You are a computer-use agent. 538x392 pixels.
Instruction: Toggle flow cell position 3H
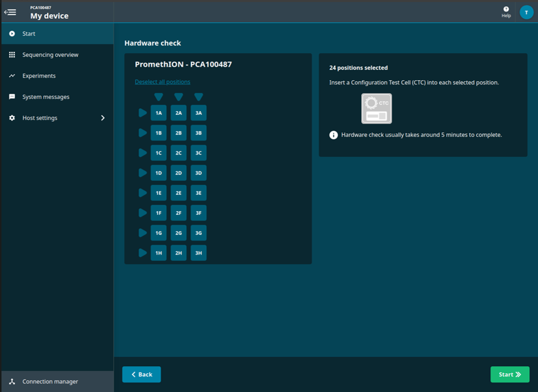[x=198, y=253]
